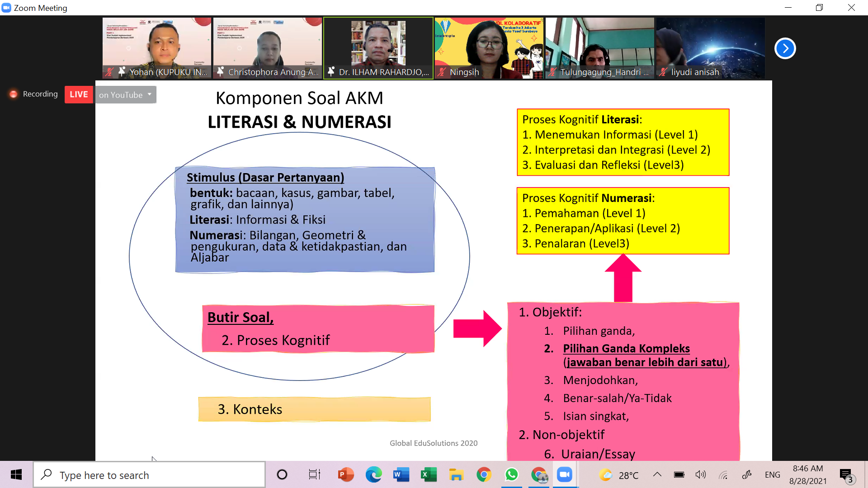Open Excel from the taskbar
868x488 pixels.
tap(429, 474)
